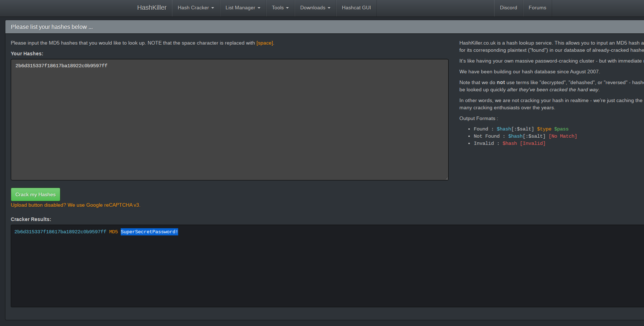Click the orange $type format text
Image resolution: width=644 pixels, height=326 pixels.
click(x=544, y=129)
